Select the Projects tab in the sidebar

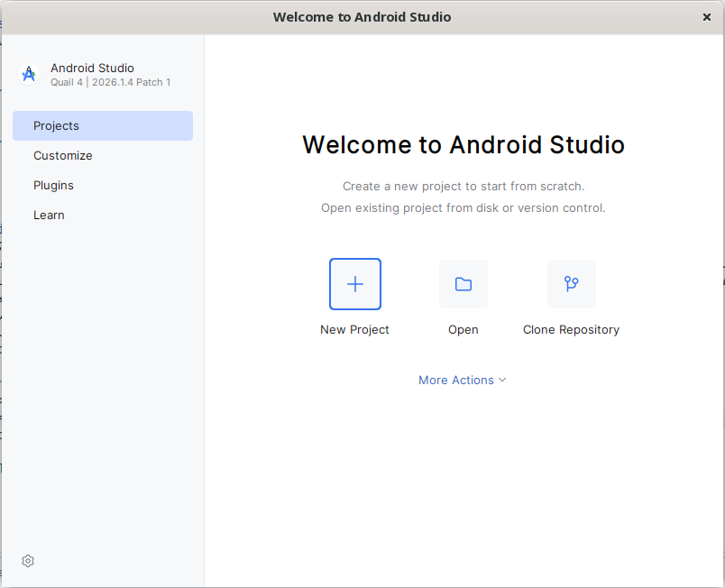coord(103,125)
